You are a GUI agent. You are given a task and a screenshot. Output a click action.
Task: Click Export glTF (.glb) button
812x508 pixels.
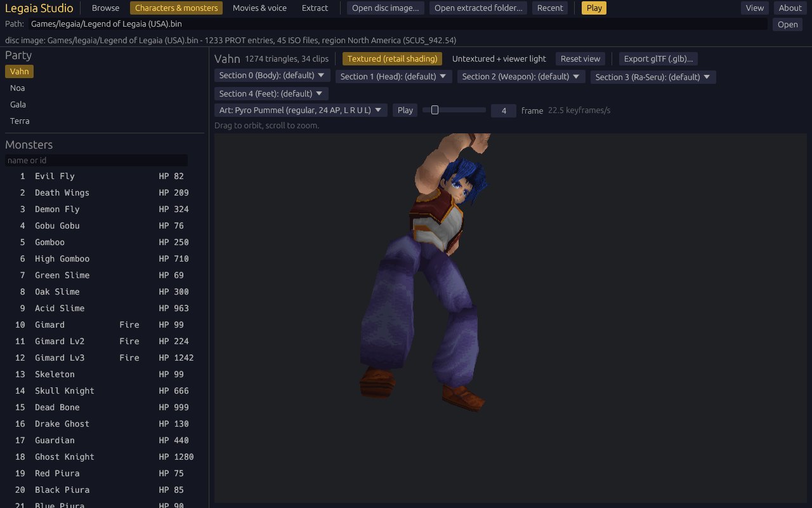(x=658, y=58)
